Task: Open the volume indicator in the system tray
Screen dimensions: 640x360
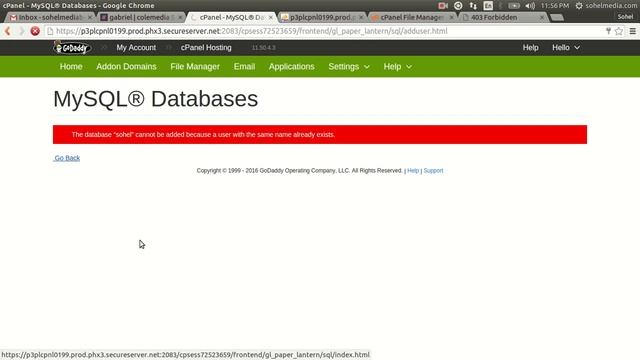Action: pyautogui.click(x=530, y=6)
